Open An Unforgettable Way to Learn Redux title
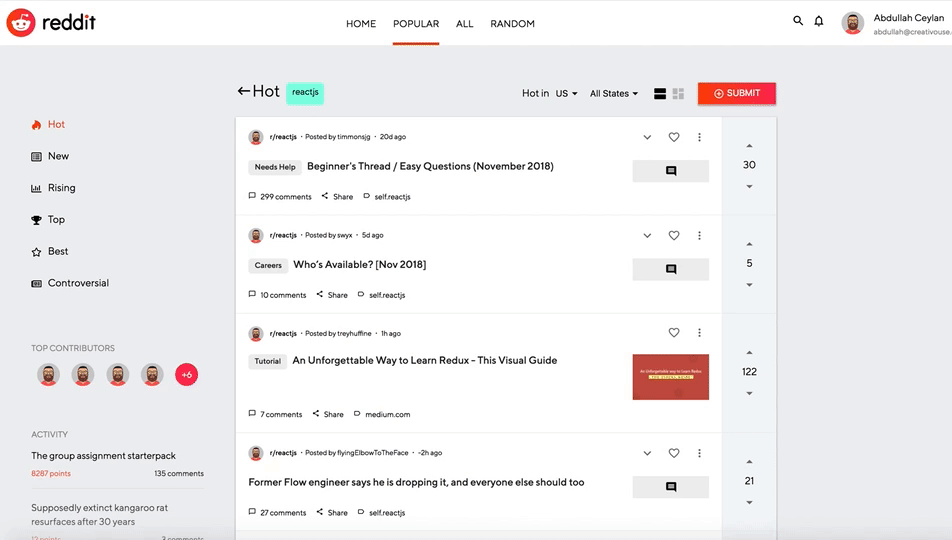This screenshot has width=952, height=540. point(424,361)
